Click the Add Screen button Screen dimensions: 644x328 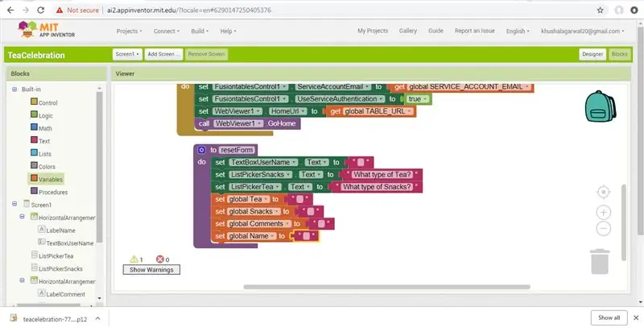point(163,54)
